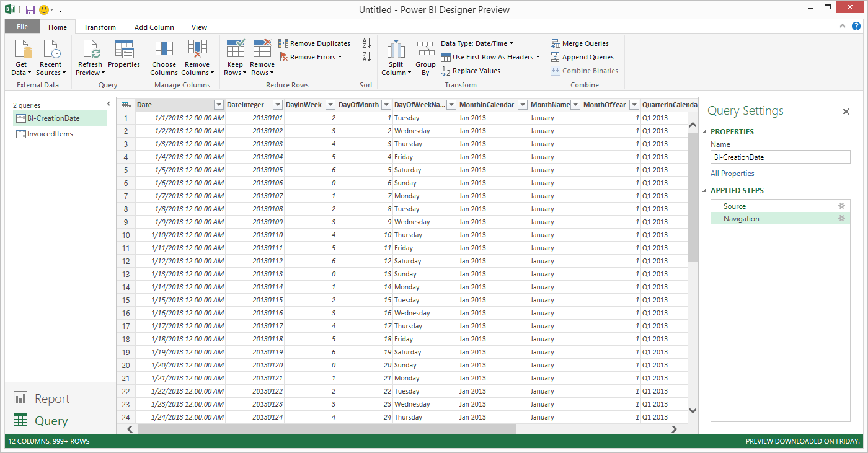The width and height of the screenshot is (868, 453).
Task: Click the help question mark icon
Action: tap(856, 26)
